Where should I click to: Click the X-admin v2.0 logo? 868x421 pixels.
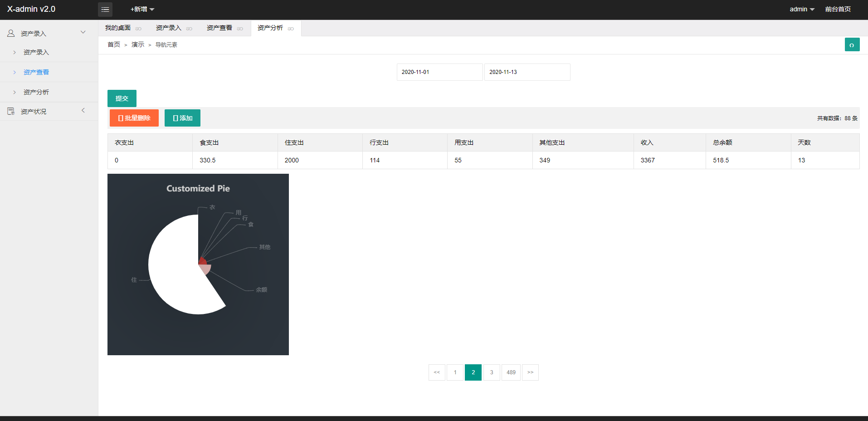[31, 9]
